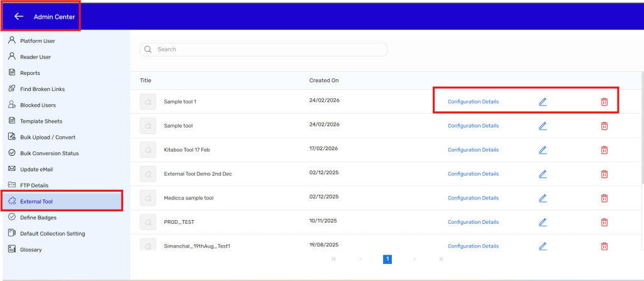Open the Define Badges section
The height and width of the screenshot is (281, 644).
(x=38, y=218)
